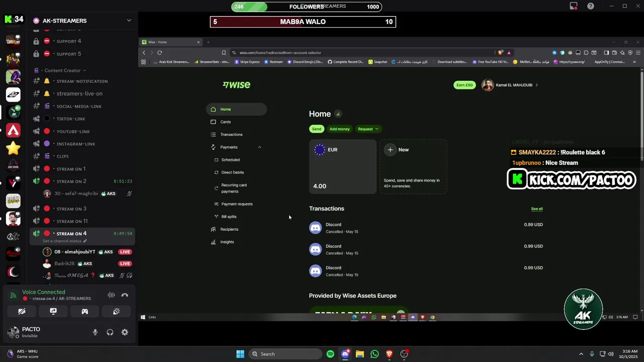The image size is (644, 362).
Task: Expand AK-STREAMERS server dropdown
Action: 129,21
